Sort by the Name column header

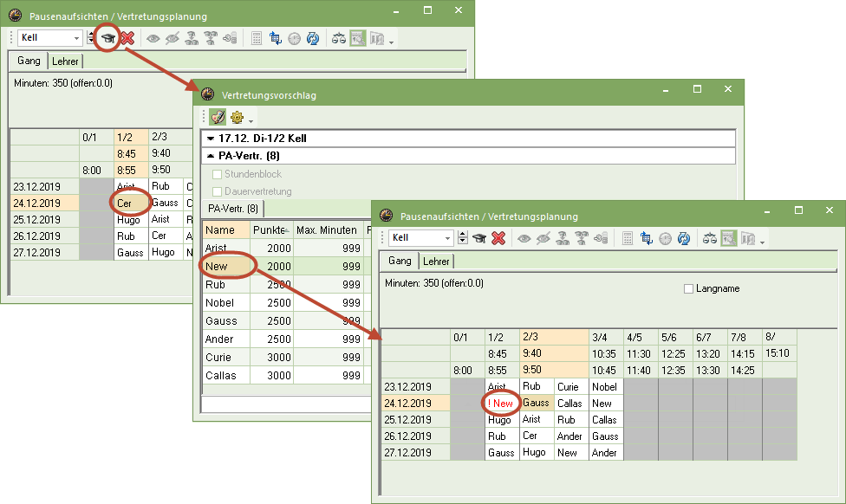point(225,230)
